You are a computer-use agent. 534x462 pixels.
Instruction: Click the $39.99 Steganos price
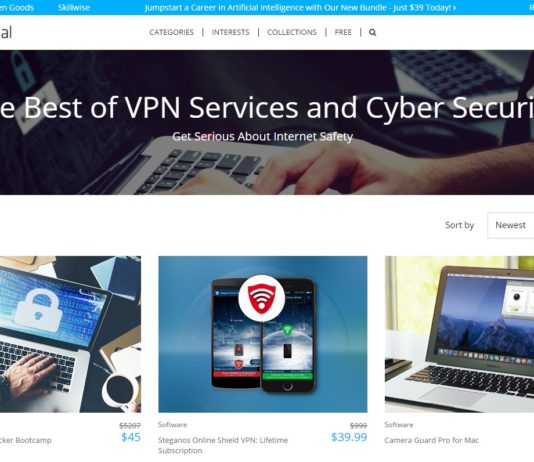(349, 437)
